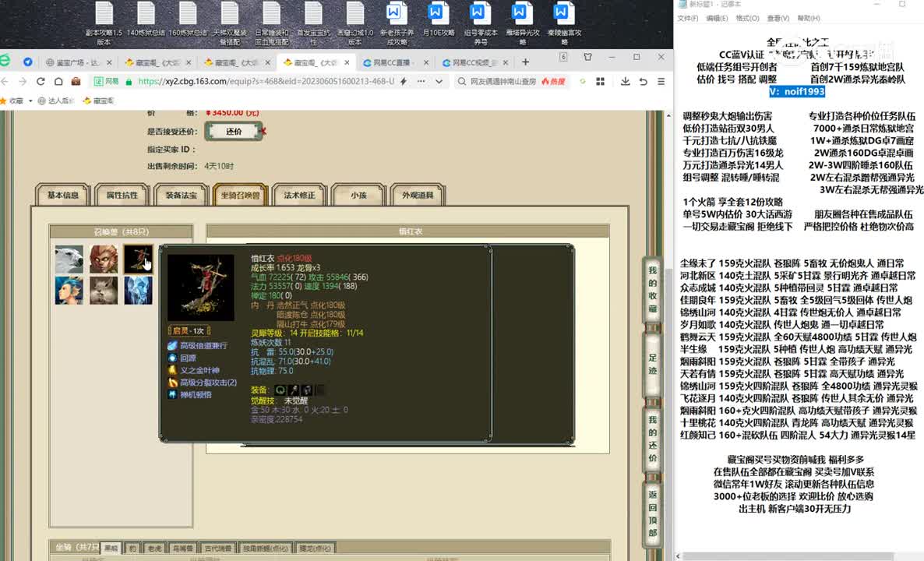The width and height of the screenshot is (924, 561).
Task: Click the magnifier search icon in the search box
Action: 462,81
